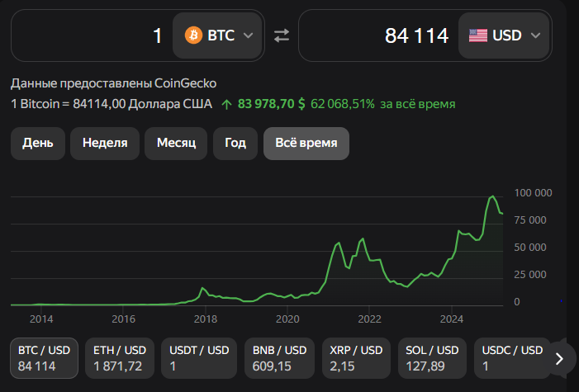Swap currencies with the exchange arrows icon
This screenshot has height=392, width=579.
[282, 35]
